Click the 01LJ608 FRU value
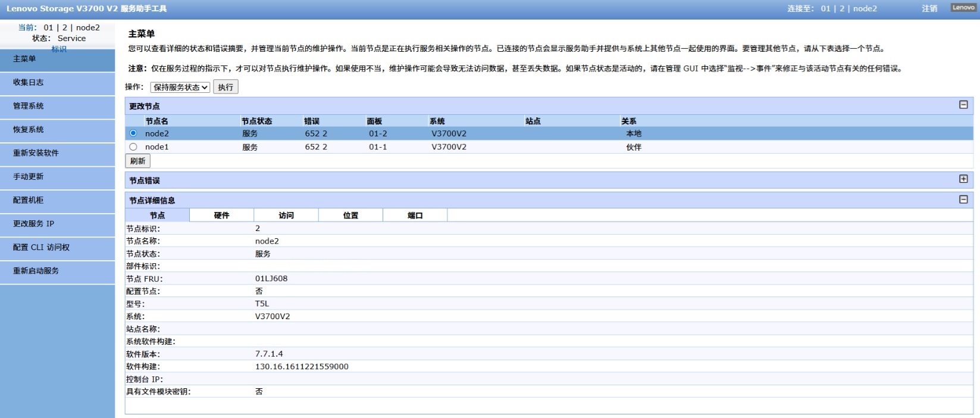This screenshot has width=980, height=418. pos(271,278)
